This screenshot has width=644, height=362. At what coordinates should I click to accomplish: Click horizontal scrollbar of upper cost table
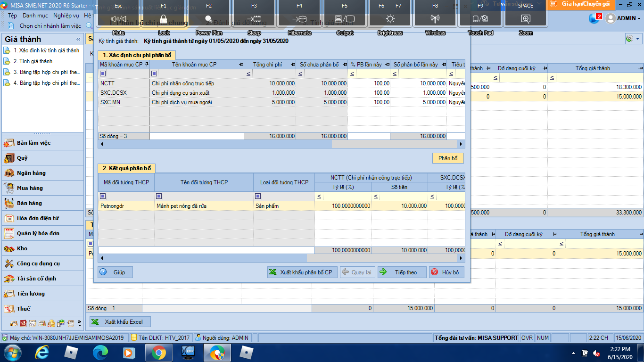pos(281,144)
